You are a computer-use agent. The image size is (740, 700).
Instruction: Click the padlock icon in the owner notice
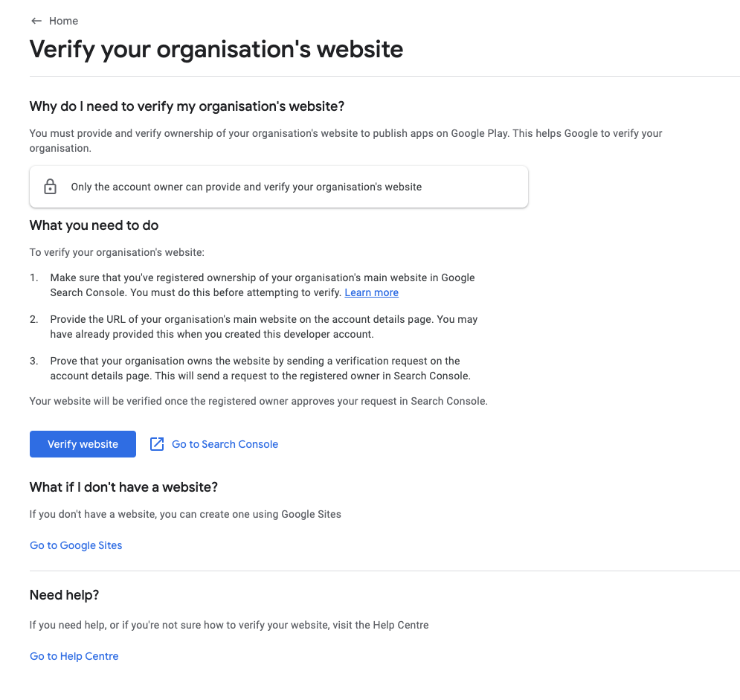pos(50,187)
